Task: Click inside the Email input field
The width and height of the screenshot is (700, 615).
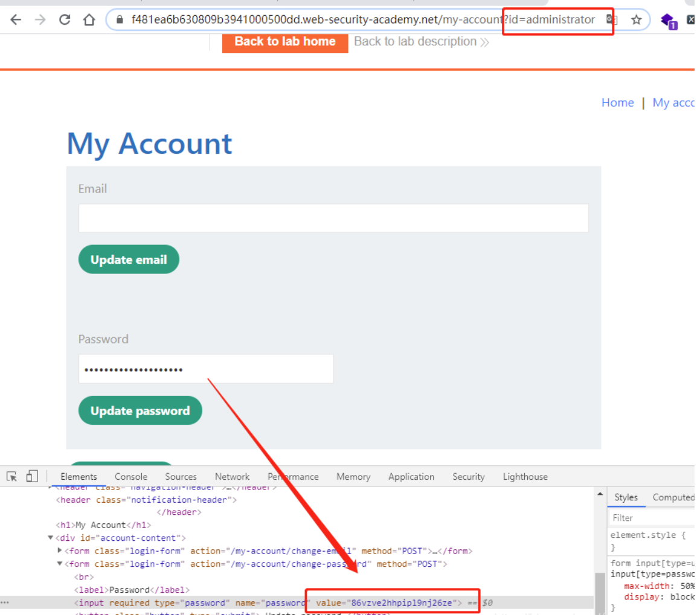Action: [333, 218]
